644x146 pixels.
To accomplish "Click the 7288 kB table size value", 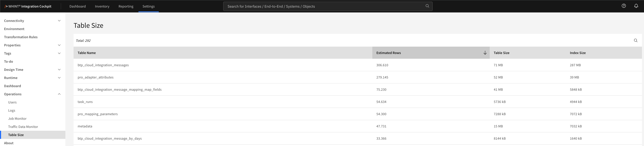I will 500,114.
